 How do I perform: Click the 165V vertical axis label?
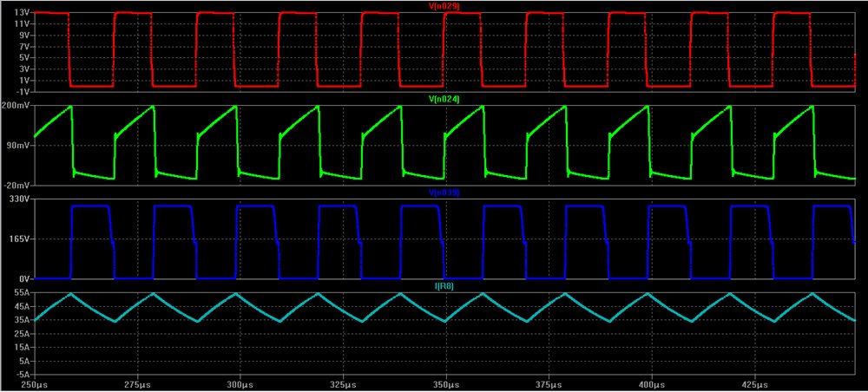click(x=19, y=239)
